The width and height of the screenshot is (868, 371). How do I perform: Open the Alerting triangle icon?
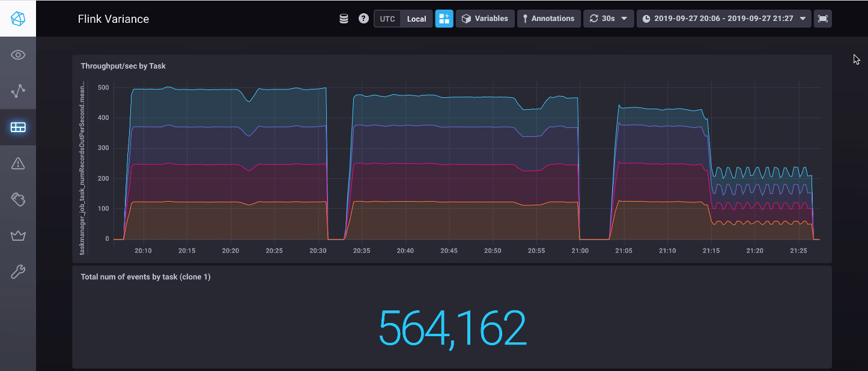tap(18, 163)
